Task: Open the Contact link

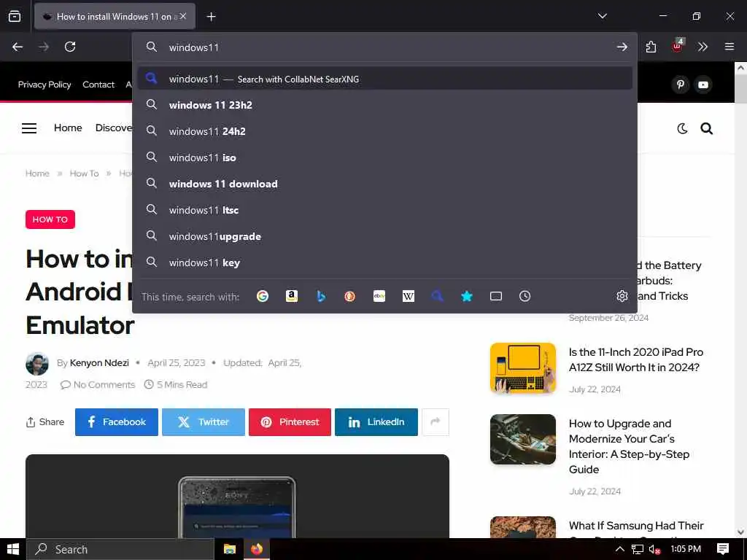Action: click(x=98, y=85)
